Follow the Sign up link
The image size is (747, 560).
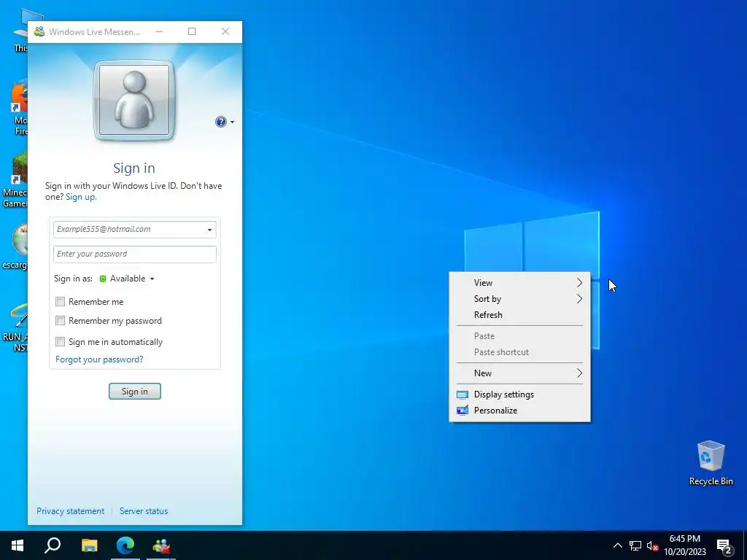pos(81,197)
